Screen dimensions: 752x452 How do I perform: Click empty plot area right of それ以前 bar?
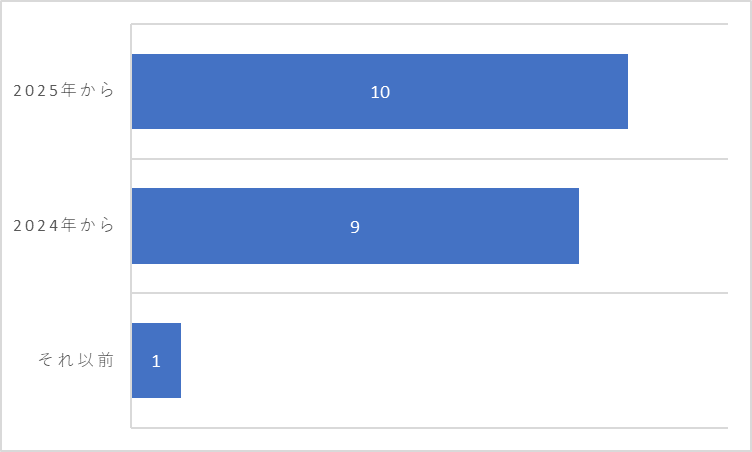pyautogui.click(x=454, y=360)
